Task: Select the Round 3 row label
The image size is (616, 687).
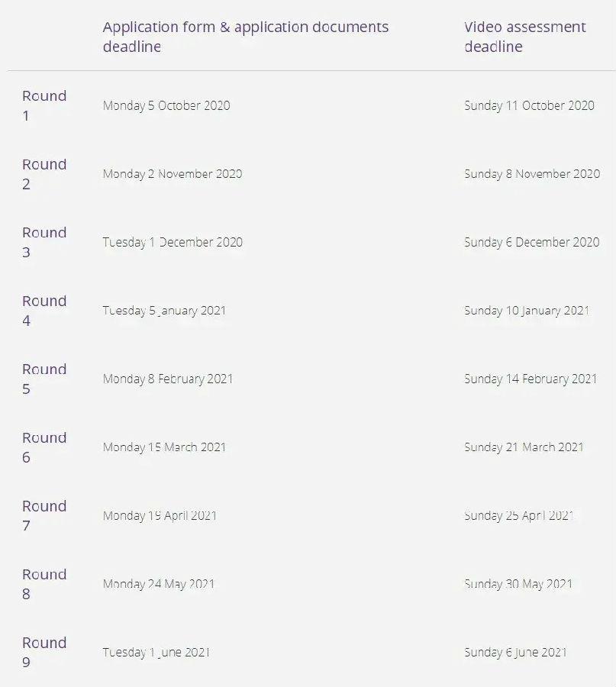Action: (x=44, y=242)
